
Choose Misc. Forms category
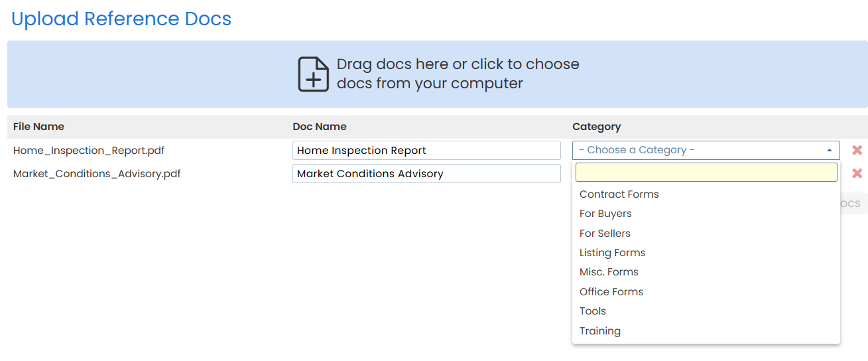click(x=609, y=272)
